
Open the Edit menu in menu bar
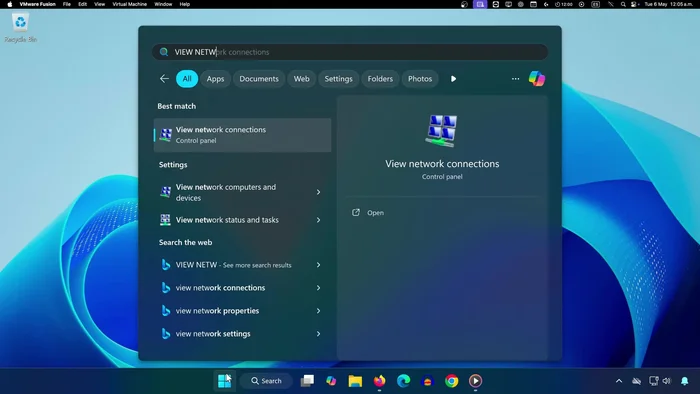pyautogui.click(x=83, y=4)
